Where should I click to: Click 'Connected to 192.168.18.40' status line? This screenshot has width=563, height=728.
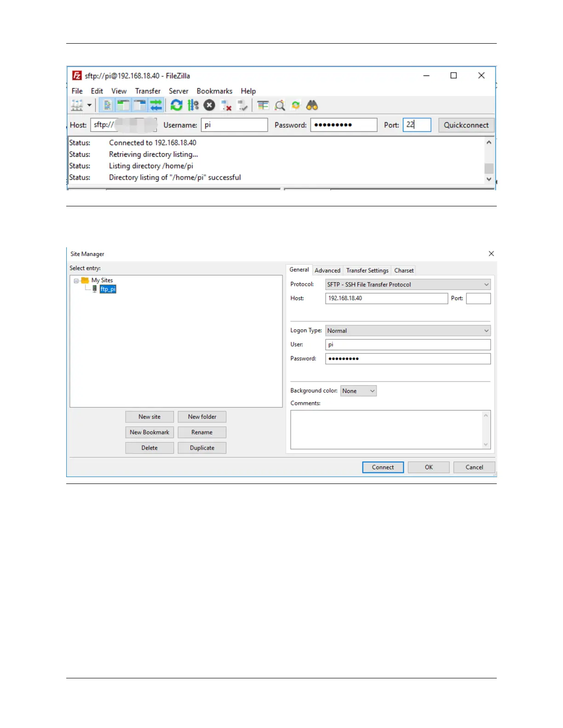(153, 143)
